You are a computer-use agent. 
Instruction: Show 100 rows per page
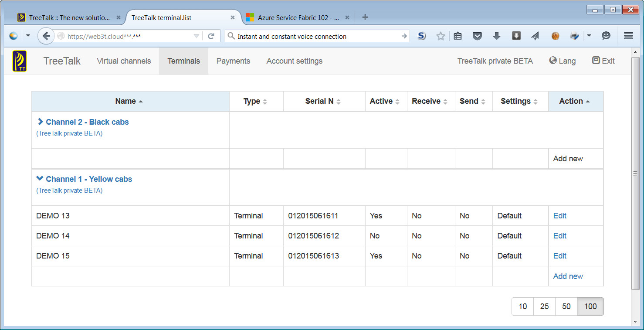coord(590,306)
